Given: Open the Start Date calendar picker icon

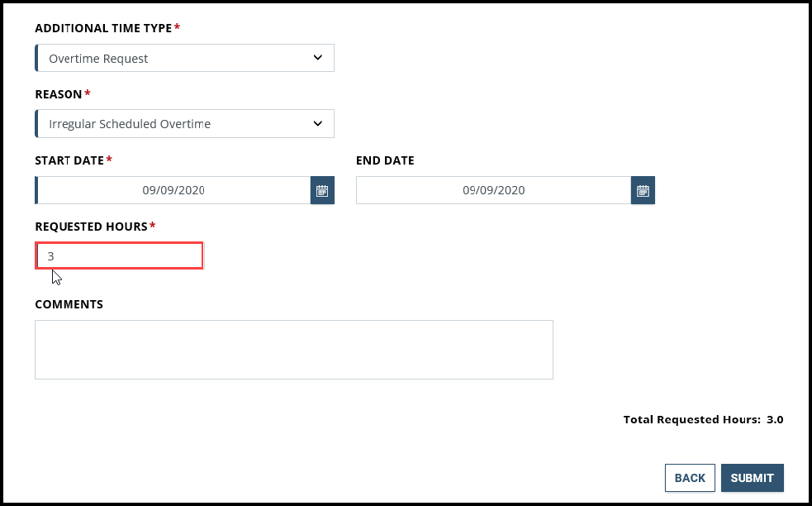Looking at the screenshot, I should point(322,189).
